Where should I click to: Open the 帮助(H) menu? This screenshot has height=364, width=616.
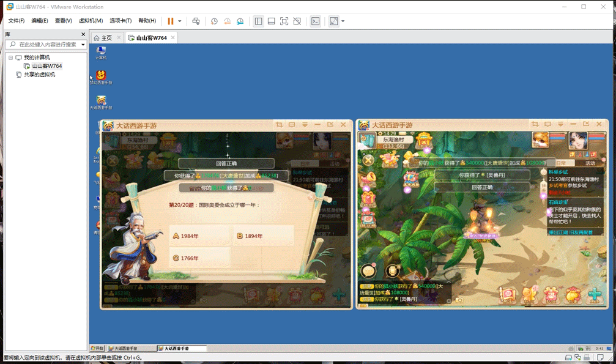coord(147,21)
